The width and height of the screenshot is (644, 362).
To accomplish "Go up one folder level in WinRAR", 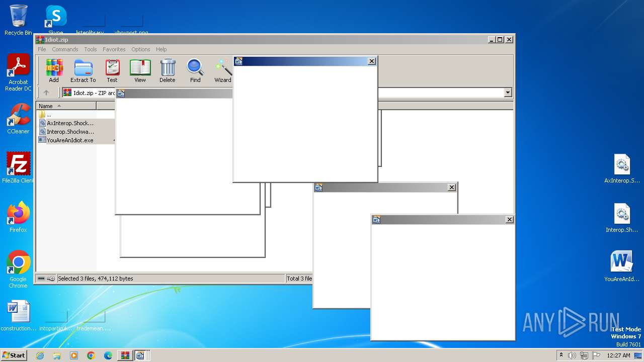I will click(46, 93).
